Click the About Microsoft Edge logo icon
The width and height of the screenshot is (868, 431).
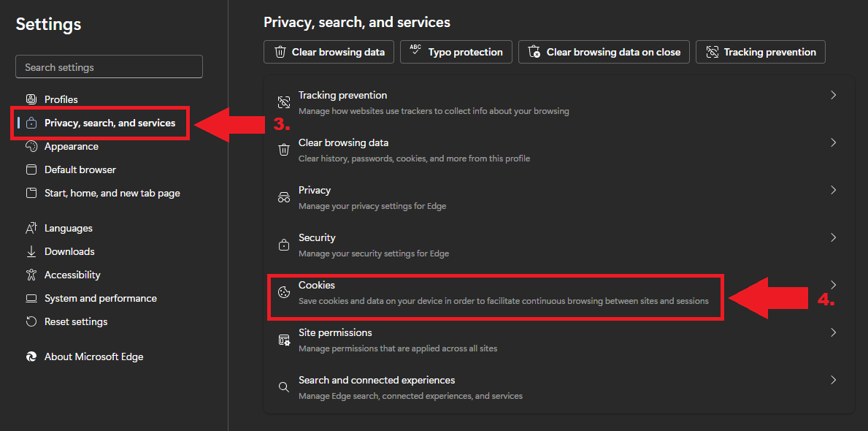pos(31,356)
